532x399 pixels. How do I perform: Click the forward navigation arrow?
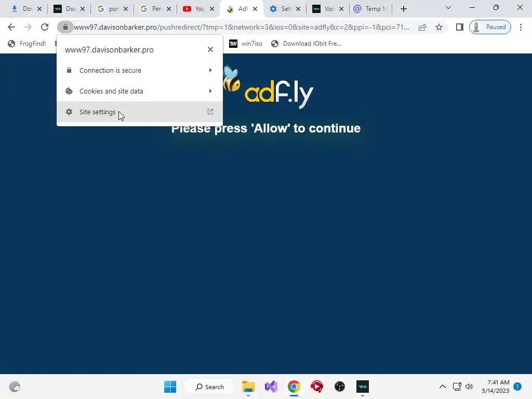28,27
